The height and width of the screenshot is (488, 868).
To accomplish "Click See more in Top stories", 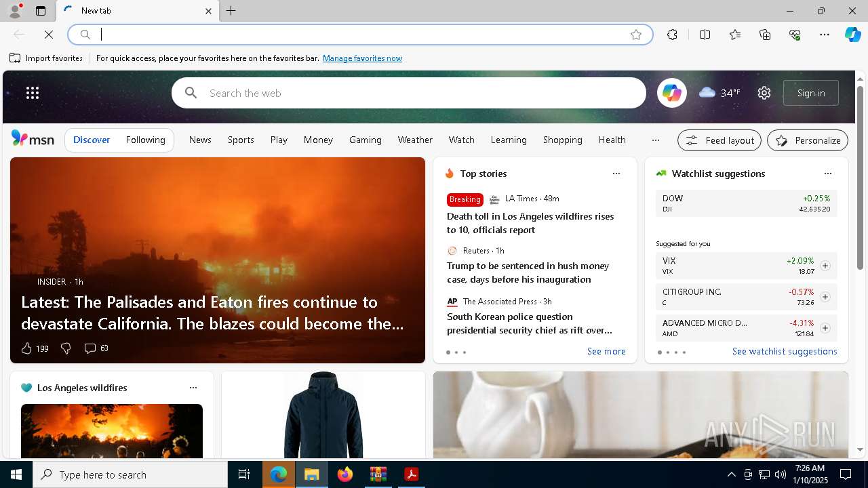I will click(x=606, y=351).
